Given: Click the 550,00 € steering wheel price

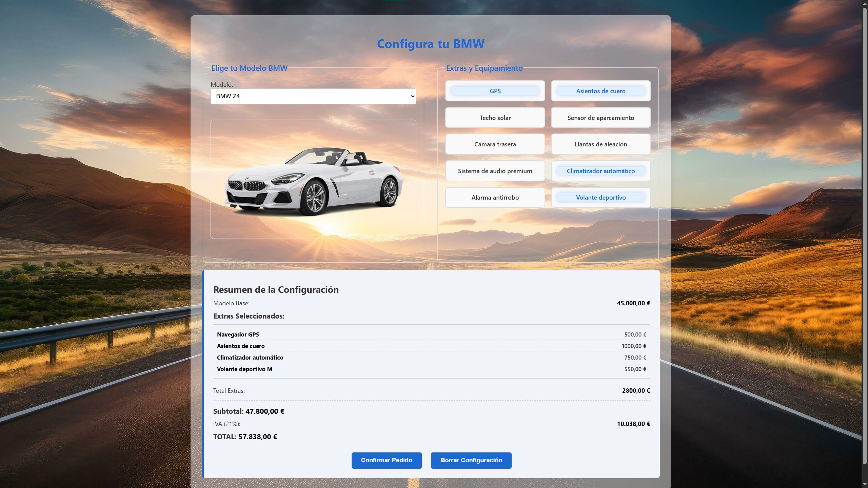Looking at the screenshot, I should tap(635, 369).
